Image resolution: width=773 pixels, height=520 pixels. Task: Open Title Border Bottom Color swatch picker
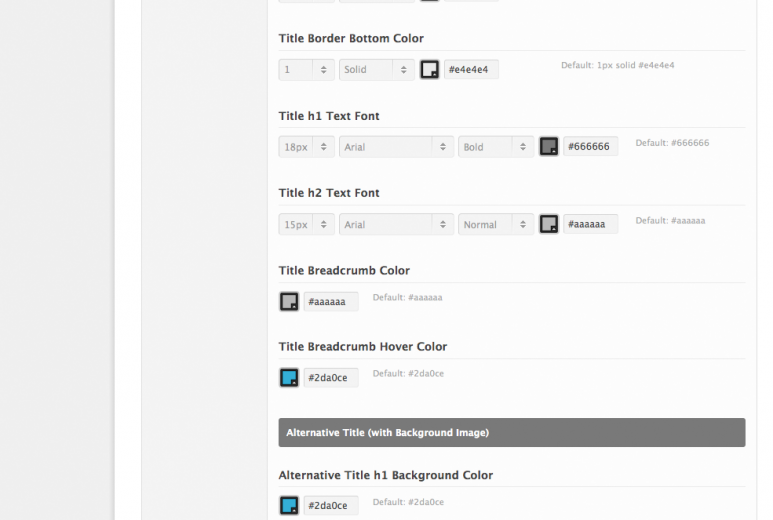coord(429,69)
